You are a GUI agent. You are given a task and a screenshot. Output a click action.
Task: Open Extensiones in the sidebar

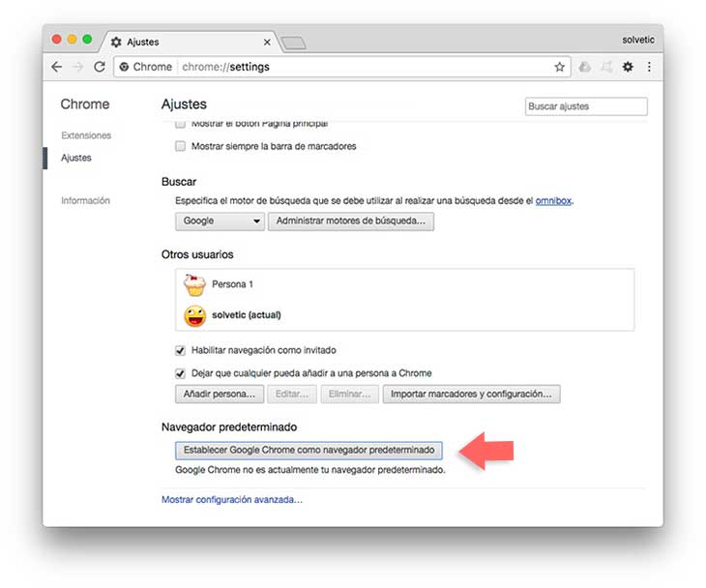[x=86, y=135]
